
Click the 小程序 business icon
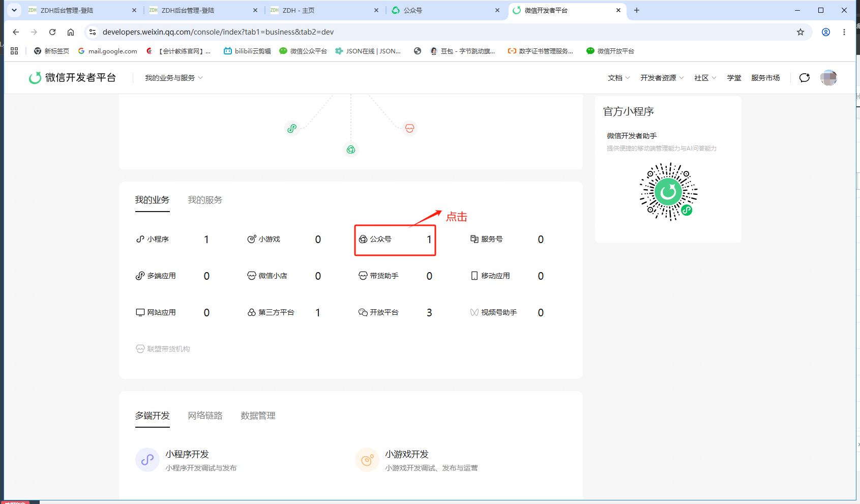(x=140, y=239)
